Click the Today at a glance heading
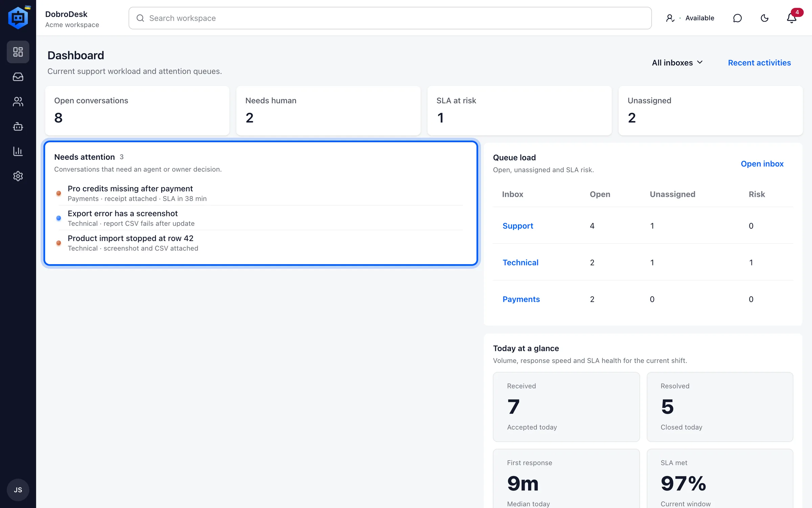 click(x=526, y=348)
